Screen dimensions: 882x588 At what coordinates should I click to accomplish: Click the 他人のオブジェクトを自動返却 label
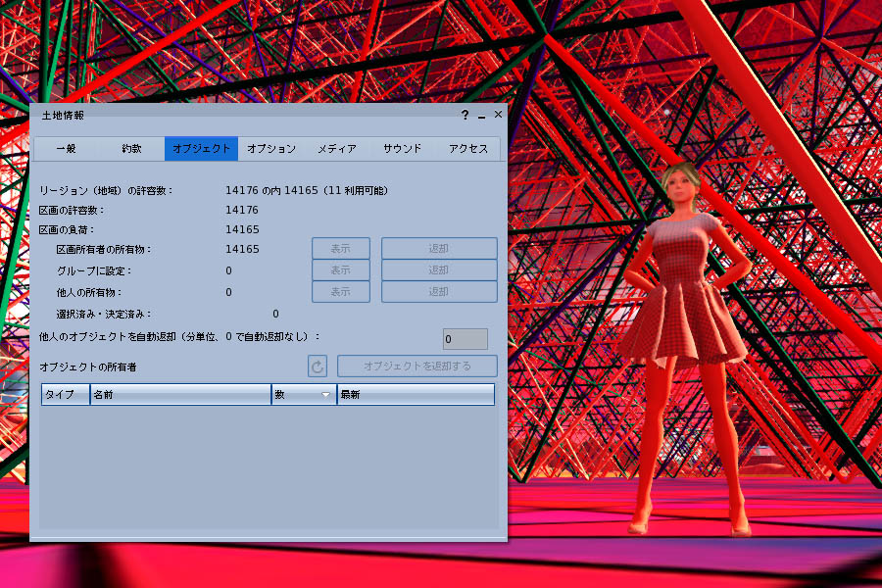coord(179,336)
